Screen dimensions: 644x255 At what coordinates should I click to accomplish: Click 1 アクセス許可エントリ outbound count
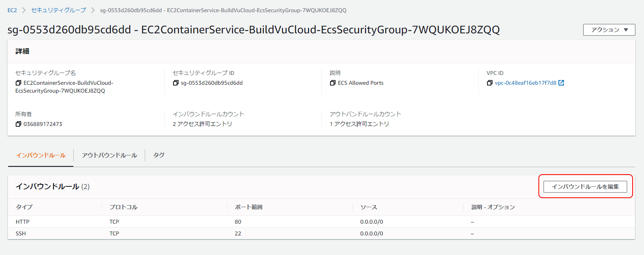point(359,124)
